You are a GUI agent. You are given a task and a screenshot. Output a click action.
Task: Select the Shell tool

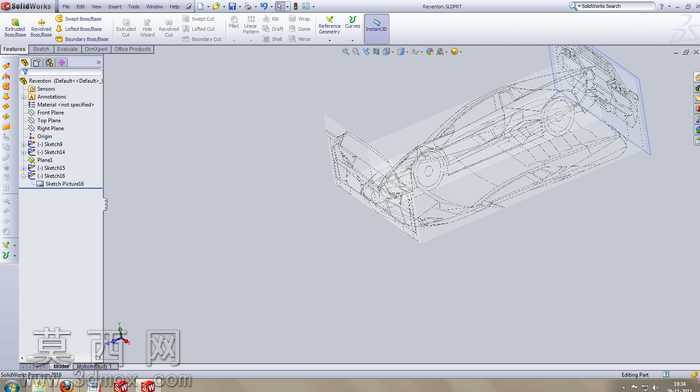pos(272,39)
